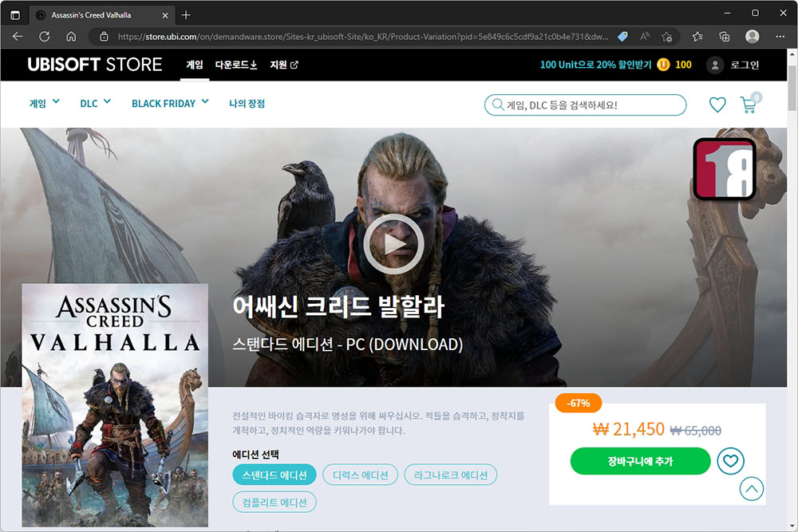798x532 pixels.
Task: Select the 디럭스 에디션 edition
Action: coord(361,475)
